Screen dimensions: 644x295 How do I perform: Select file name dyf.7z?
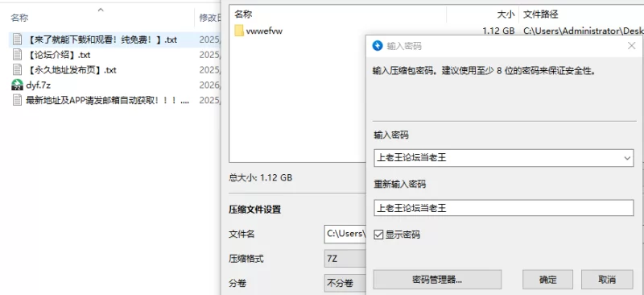pyautogui.click(x=38, y=85)
